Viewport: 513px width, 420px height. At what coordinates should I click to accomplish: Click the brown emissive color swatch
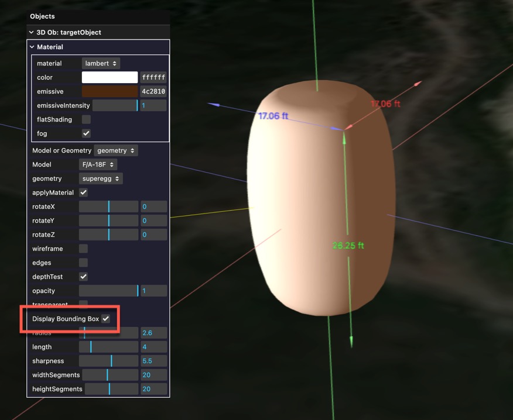109,91
